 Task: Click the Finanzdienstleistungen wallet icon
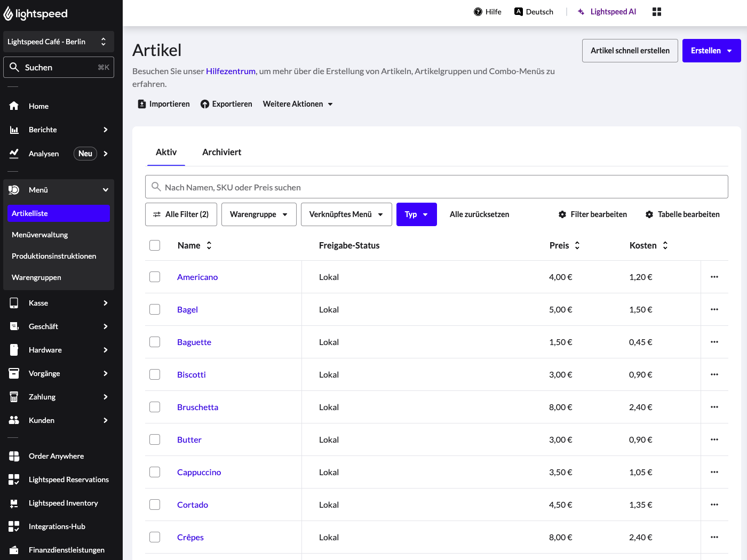tap(14, 550)
